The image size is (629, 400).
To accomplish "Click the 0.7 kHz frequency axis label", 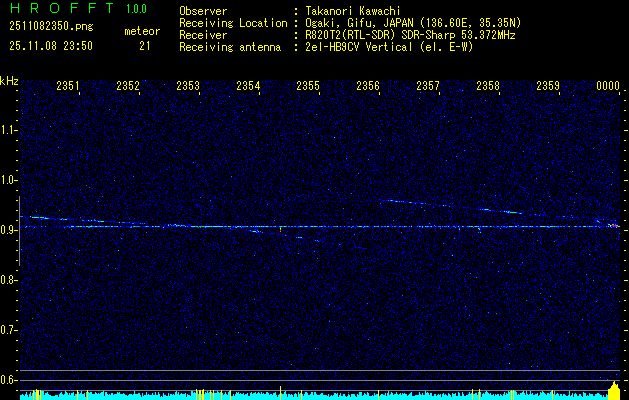I will click(x=9, y=329).
